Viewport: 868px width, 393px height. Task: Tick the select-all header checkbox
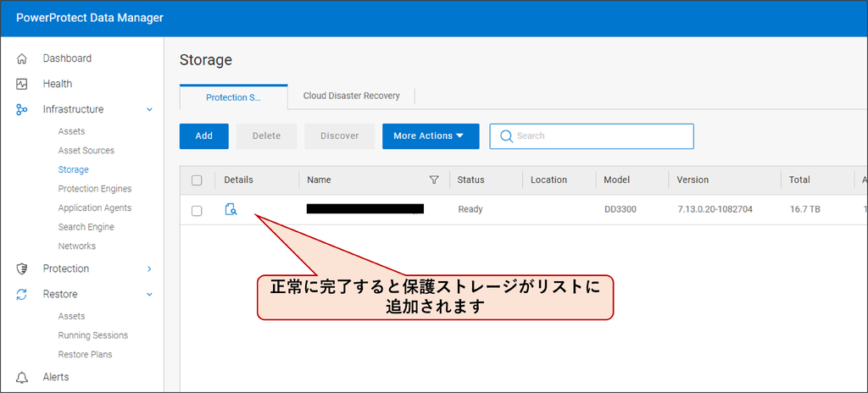point(197,180)
